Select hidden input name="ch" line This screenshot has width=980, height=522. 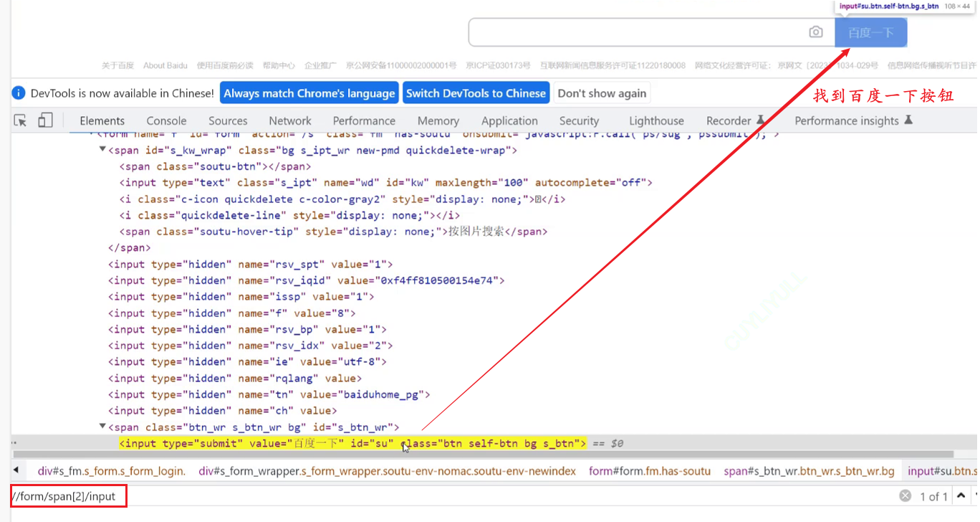click(x=222, y=411)
